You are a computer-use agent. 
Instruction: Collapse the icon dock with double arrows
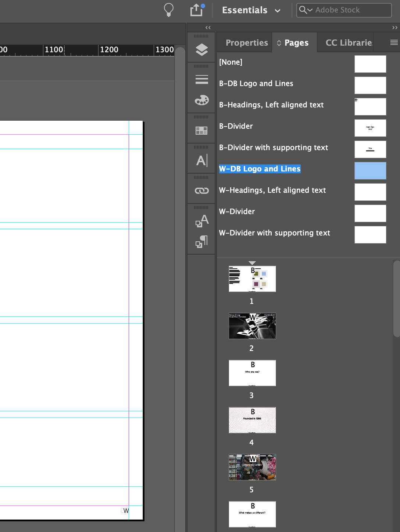coord(208,28)
